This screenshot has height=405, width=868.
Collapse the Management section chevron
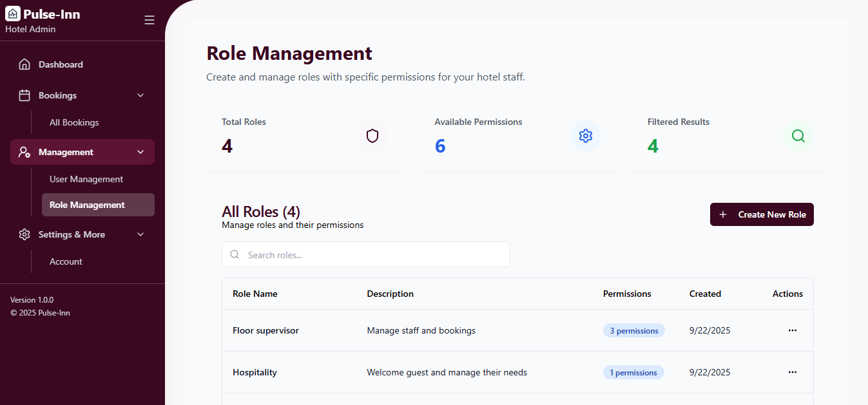140,152
